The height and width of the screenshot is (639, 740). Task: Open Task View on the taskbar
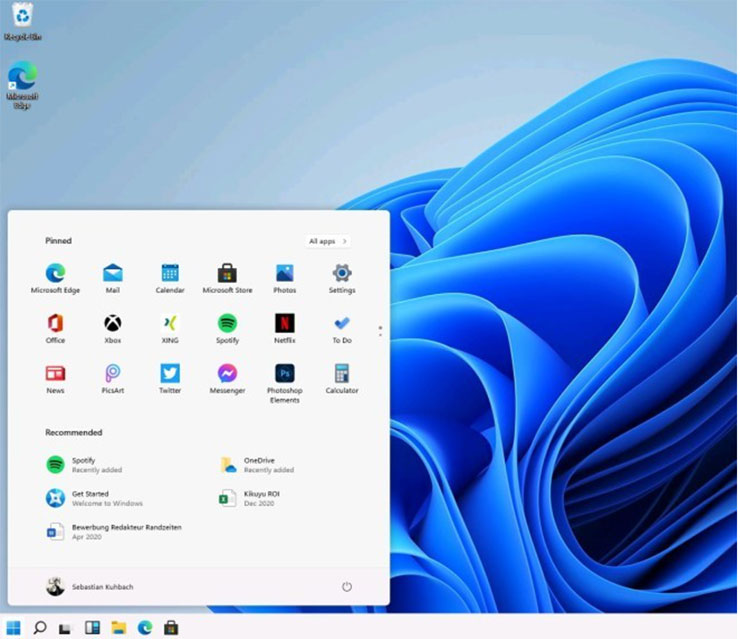tap(65, 628)
